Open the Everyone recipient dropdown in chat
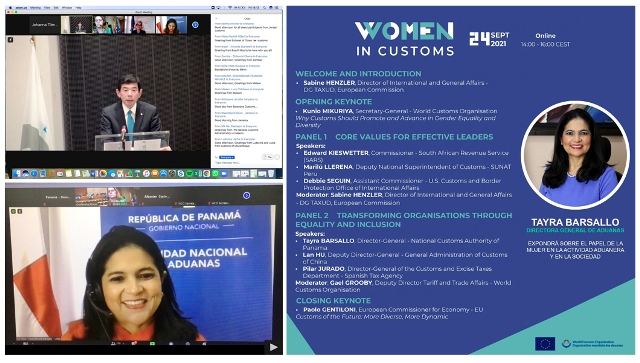 227,157
